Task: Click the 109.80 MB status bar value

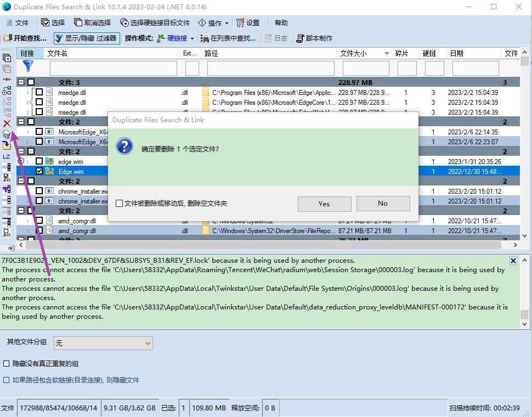Action: [208, 408]
